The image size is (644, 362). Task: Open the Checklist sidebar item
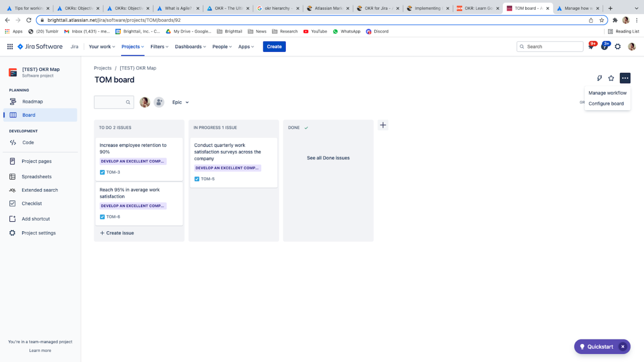coord(31,203)
